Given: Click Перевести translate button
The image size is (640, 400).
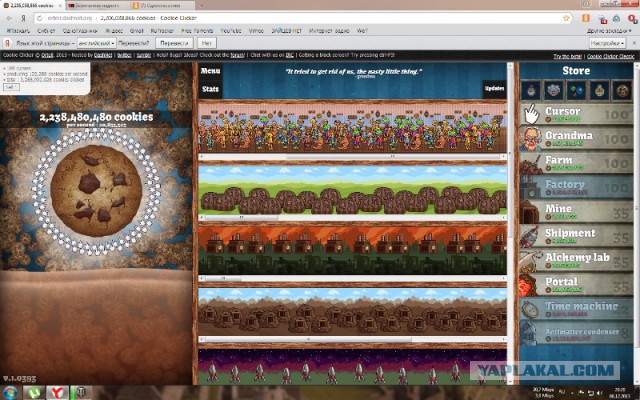Looking at the screenshot, I should click(174, 43).
